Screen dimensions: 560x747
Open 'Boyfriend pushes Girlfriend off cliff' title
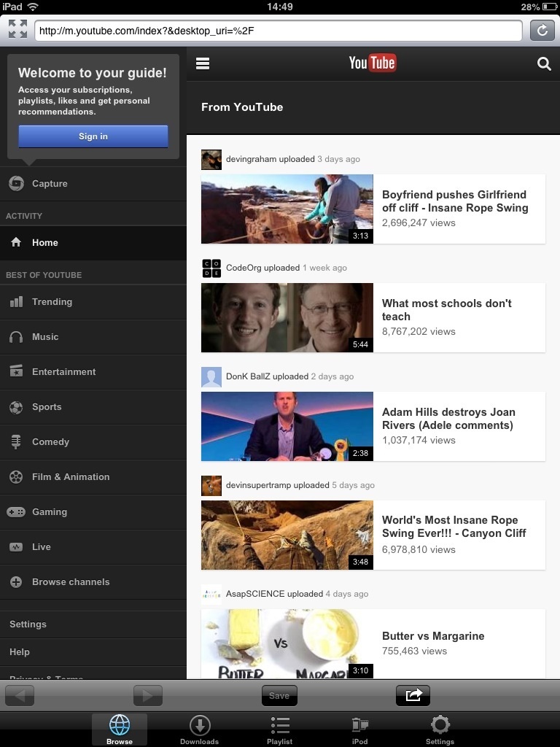tap(455, 201)
